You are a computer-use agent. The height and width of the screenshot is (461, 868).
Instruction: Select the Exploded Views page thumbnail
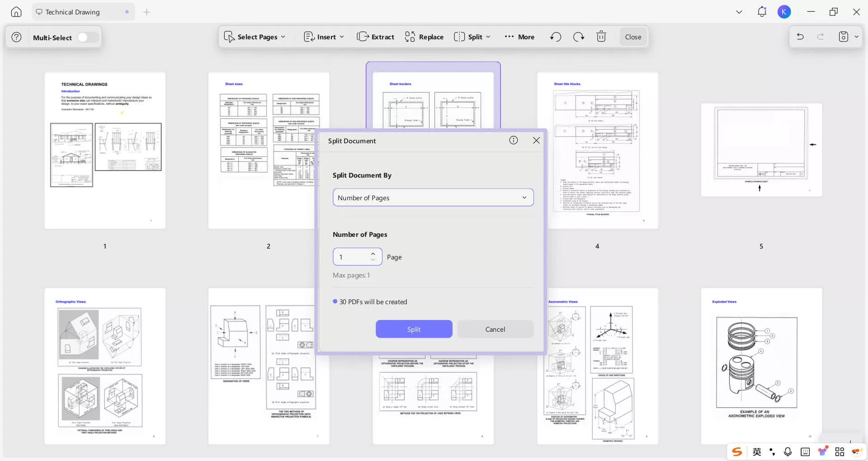click(761, 366)
